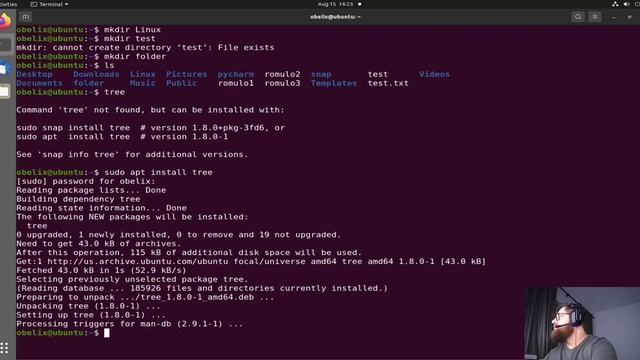Click the 'test.txt' file name
The height and width of the screenshot is (360, 640).
pyautogui.click(x=388, y=83)
